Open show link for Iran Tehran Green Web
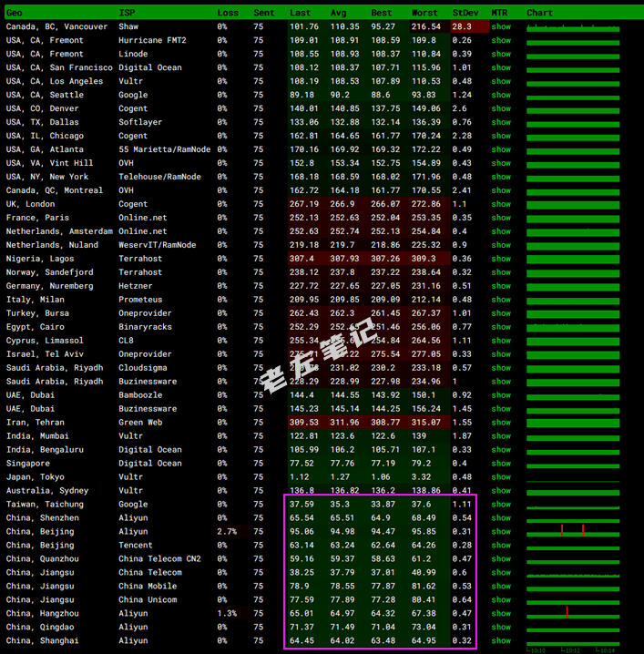This screenshot has width=644, height=654. (501, 423)
